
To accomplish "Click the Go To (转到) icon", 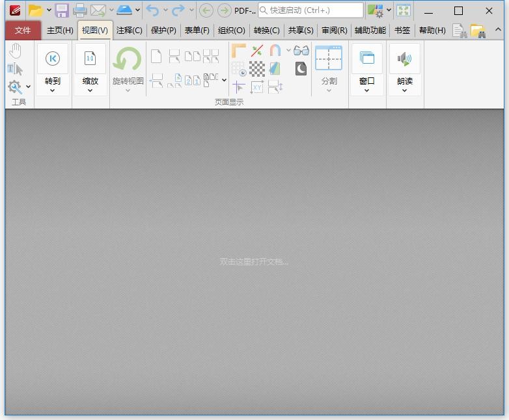I will [x=53, y=59].
